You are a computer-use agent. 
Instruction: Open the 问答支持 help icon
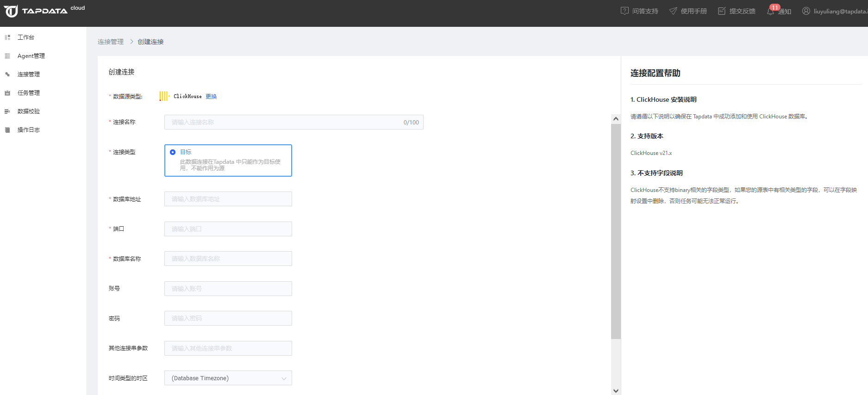click(624, 11)
